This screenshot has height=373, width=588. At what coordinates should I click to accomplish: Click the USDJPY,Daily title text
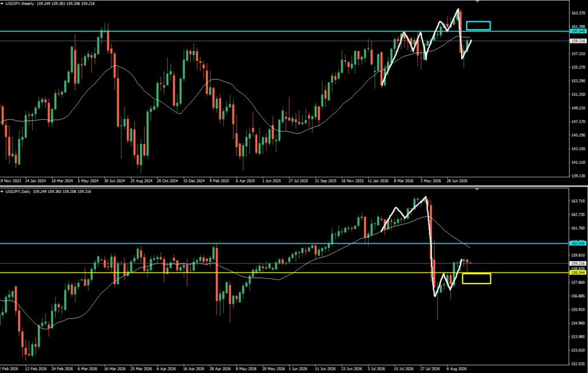18,192
